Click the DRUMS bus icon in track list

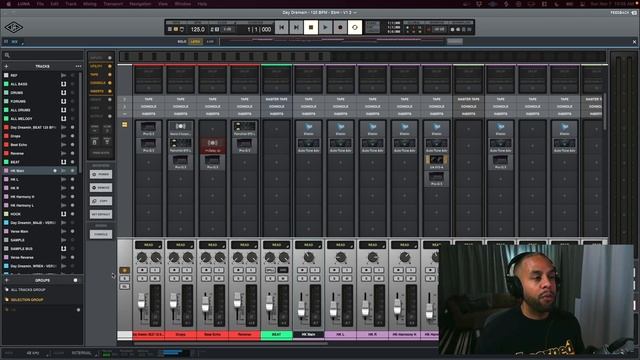click(x=64, y=93)
